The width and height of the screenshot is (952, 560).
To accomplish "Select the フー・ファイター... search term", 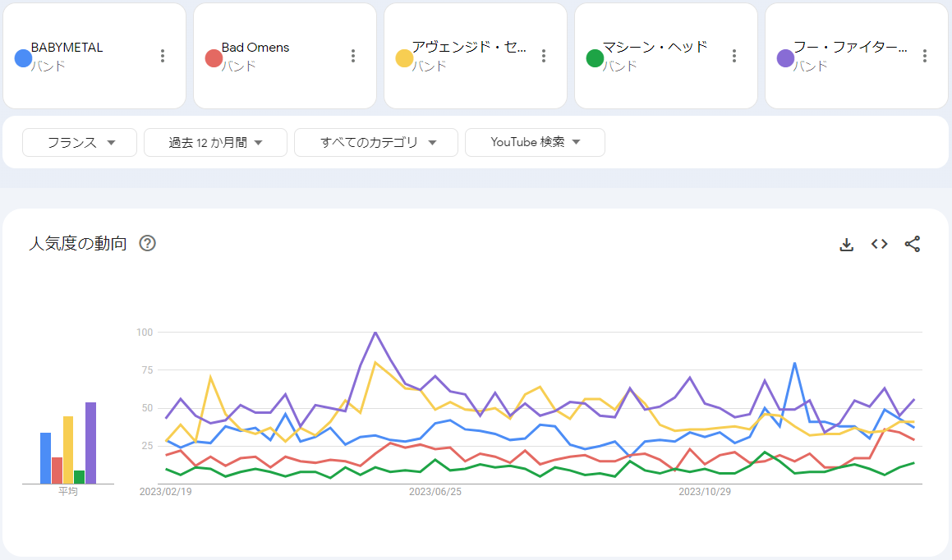I will click(x=851, y=48).
